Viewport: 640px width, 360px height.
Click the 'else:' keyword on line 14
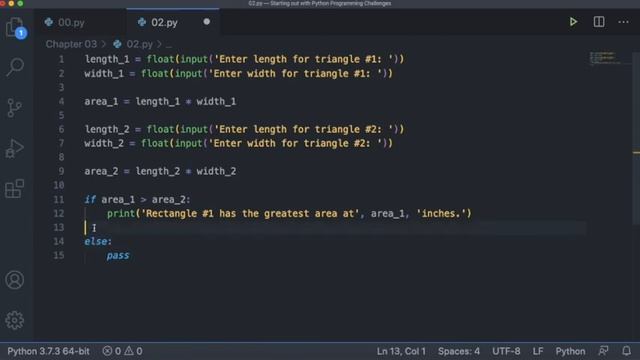tap(98, 241)
